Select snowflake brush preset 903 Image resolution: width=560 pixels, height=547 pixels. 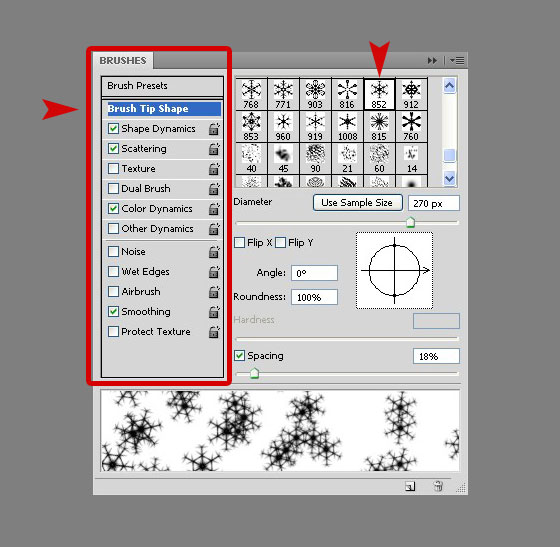coord(315,94)
